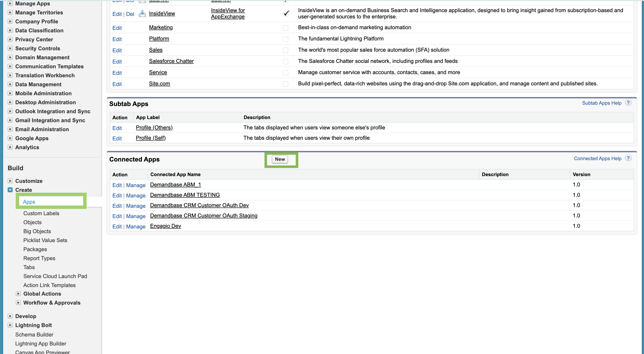The image size is (644, 354).
Task: Click the InsideView download package icon
Action: (142, 13)
